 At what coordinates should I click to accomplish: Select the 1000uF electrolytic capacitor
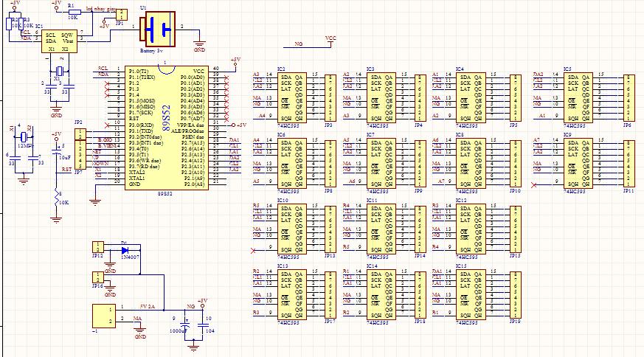click(x=185, y=324)
